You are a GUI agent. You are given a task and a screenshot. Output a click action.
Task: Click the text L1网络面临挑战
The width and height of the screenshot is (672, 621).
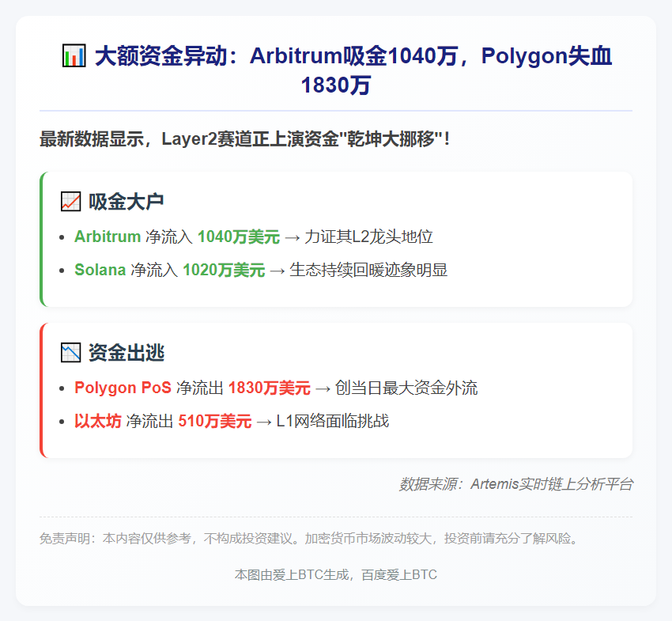333,421
